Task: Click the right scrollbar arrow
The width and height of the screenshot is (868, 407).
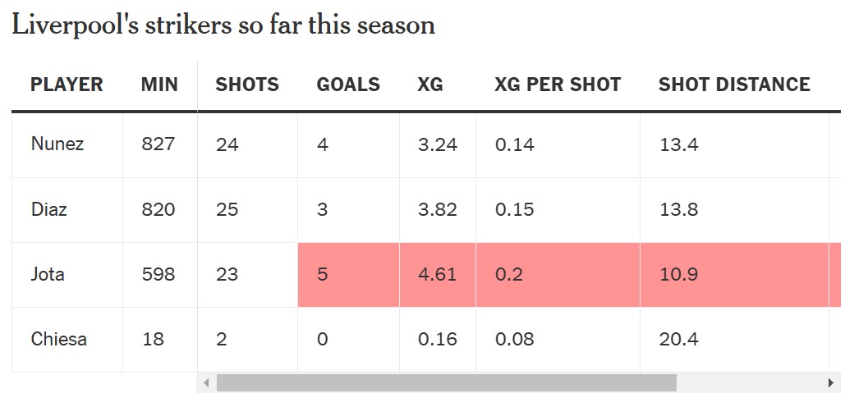Action: pyautogui.click(x=831, y=382)
